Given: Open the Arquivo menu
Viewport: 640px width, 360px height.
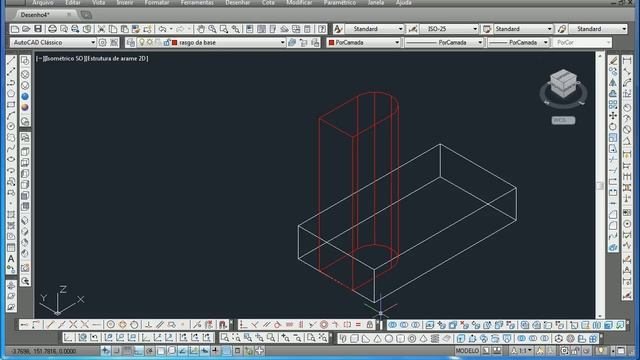Looking at the screenshot, I should pos(43,2).
